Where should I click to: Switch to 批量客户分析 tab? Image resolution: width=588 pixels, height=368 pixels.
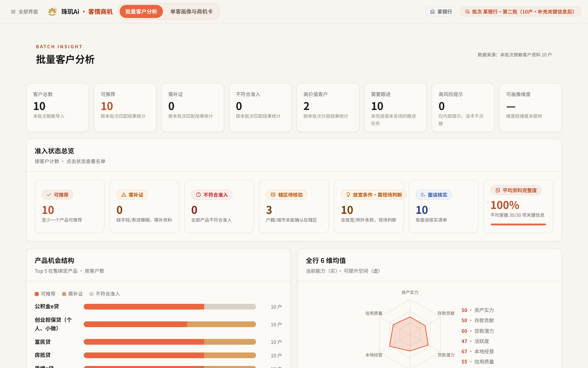tap(141, 11)
